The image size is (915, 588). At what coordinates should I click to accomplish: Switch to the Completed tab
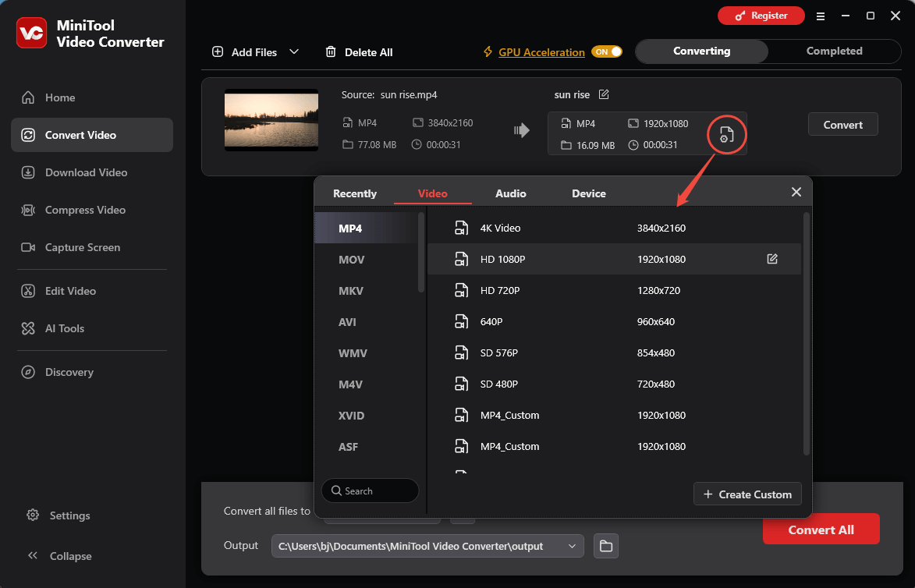(x=834, y=51)
